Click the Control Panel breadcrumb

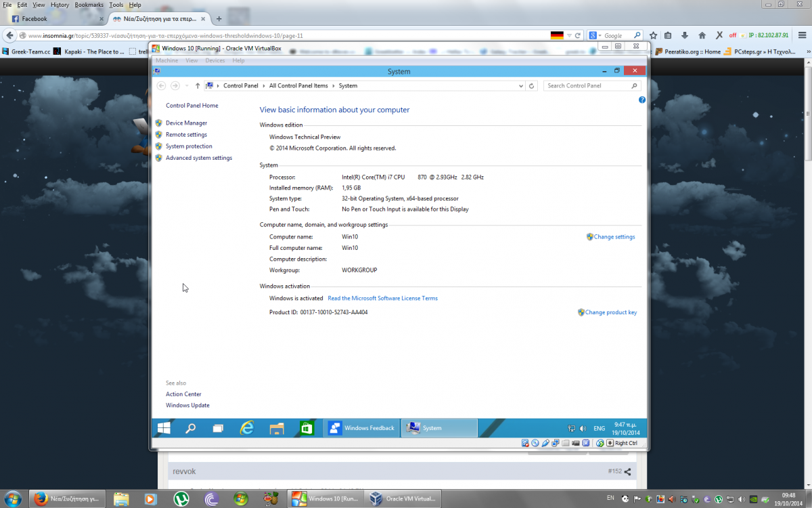click(x=241, y=86)
